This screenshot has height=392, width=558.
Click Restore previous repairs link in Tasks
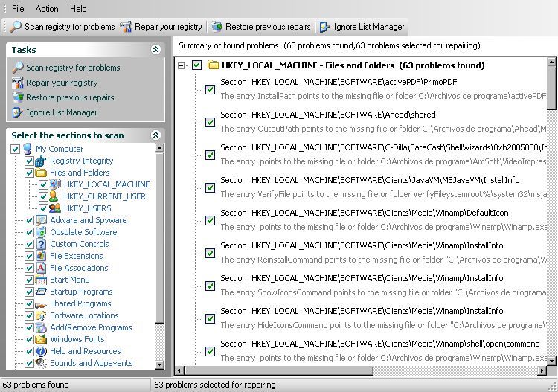tap(70, 97)
